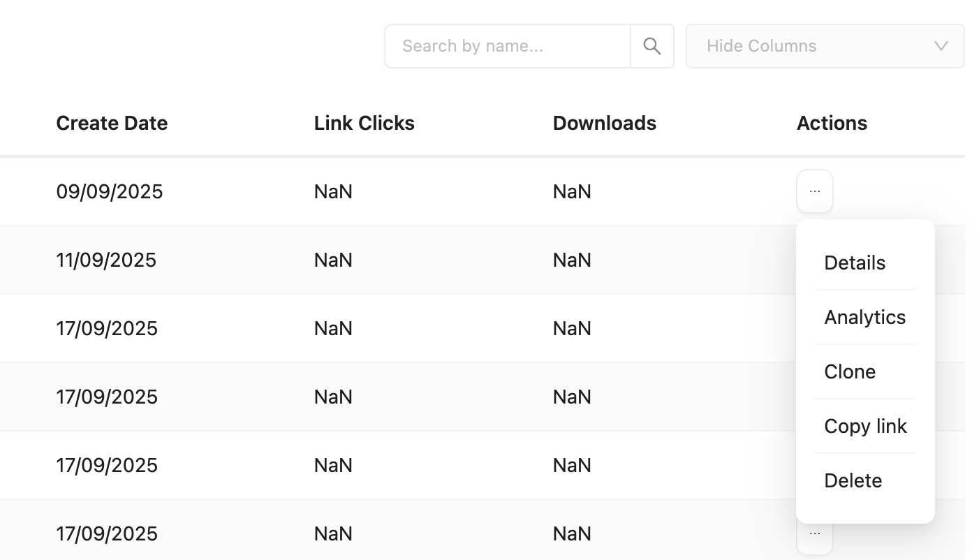
Task: Select Details from the actions menu
Action: pyautogui.click(x=855, y=263)
